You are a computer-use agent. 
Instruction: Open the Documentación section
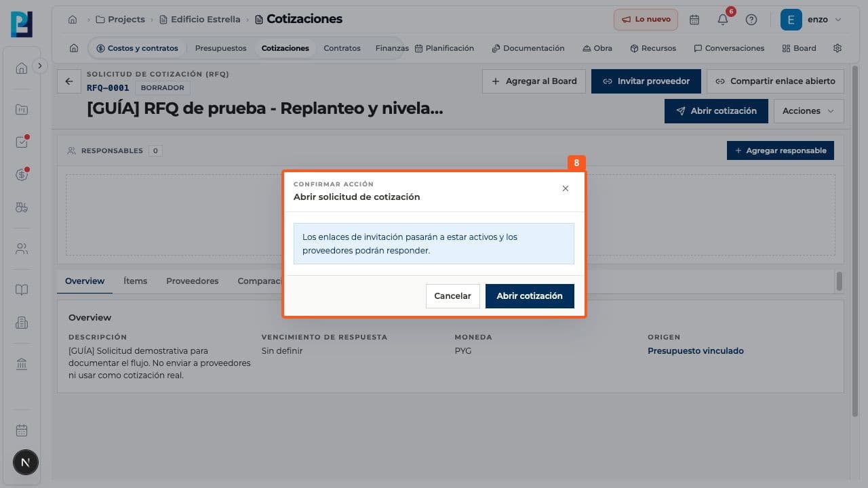[x=528, y=48]
